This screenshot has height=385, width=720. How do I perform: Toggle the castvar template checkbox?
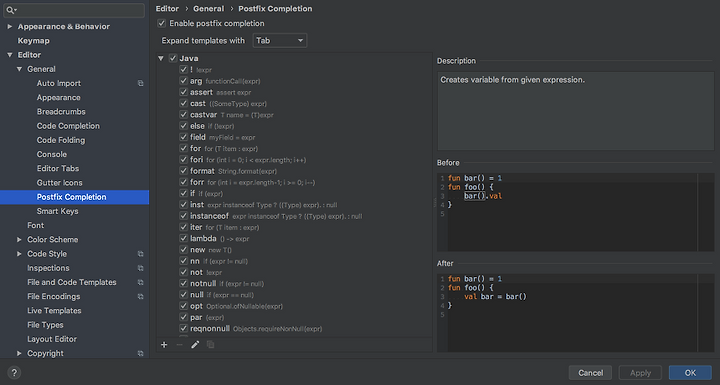tap(184, 114)
